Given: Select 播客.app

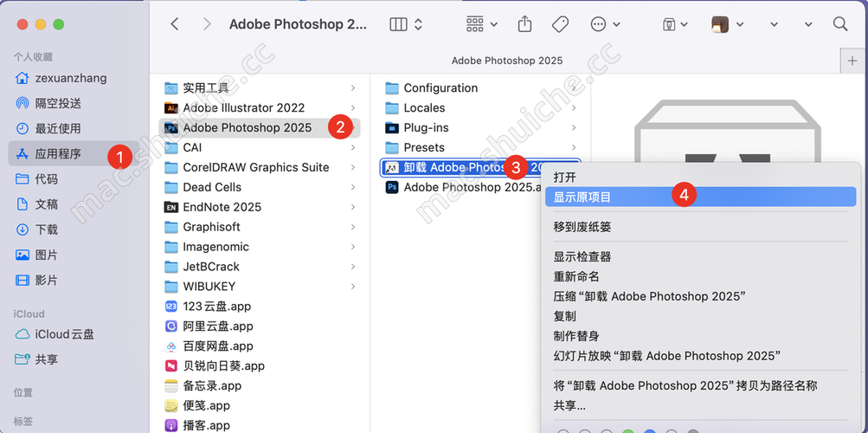Looking at the screenshot, I should 260,425.
